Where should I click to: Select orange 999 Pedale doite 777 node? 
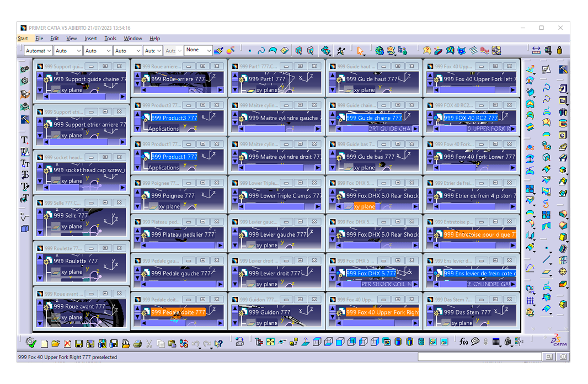[x=178, y=312]
